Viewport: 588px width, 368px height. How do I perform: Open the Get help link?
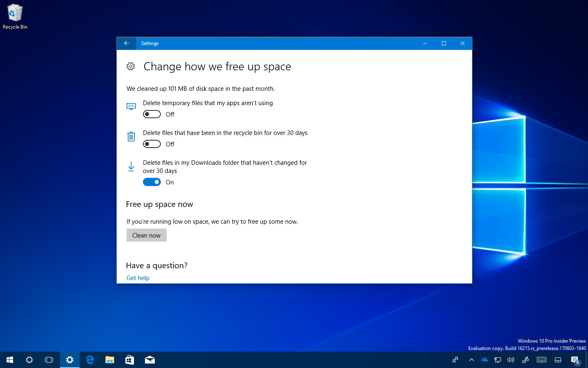coord(138,278)
